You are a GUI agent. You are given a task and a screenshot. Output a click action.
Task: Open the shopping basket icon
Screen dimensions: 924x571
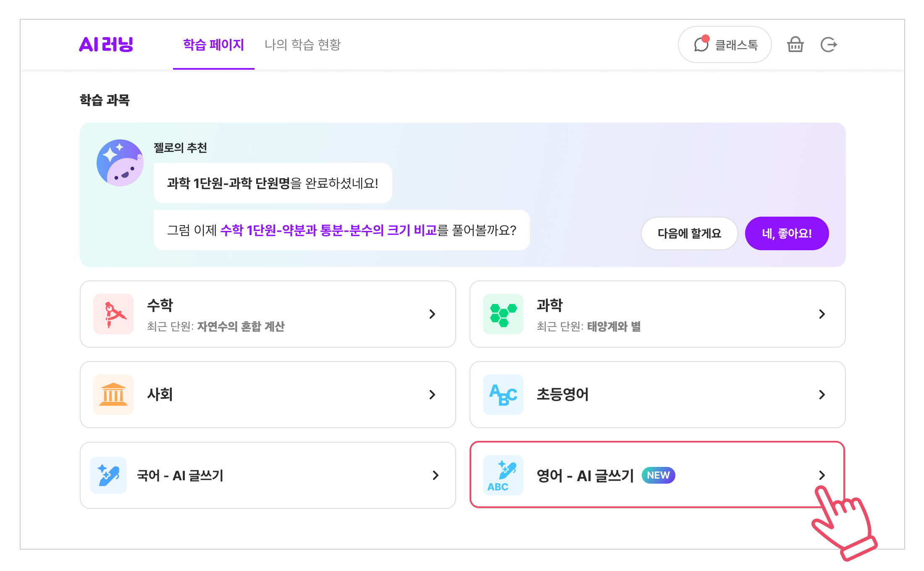click(795, 45)
